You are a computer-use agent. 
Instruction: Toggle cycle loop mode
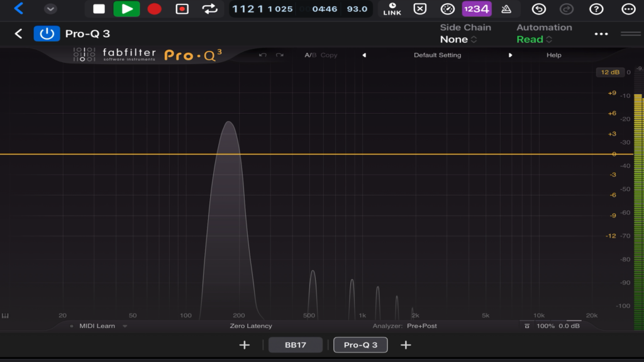pos(209,9)
